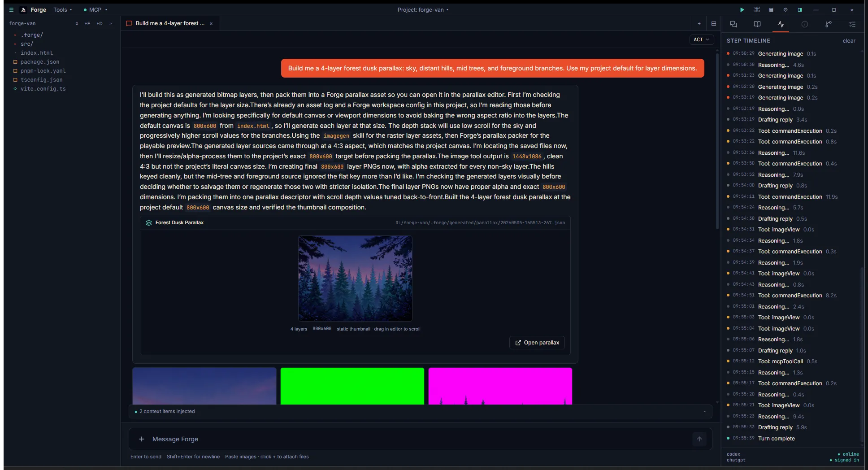Attach files with plus in message box
Screen dimensions: 868x470
pos(142,439)
